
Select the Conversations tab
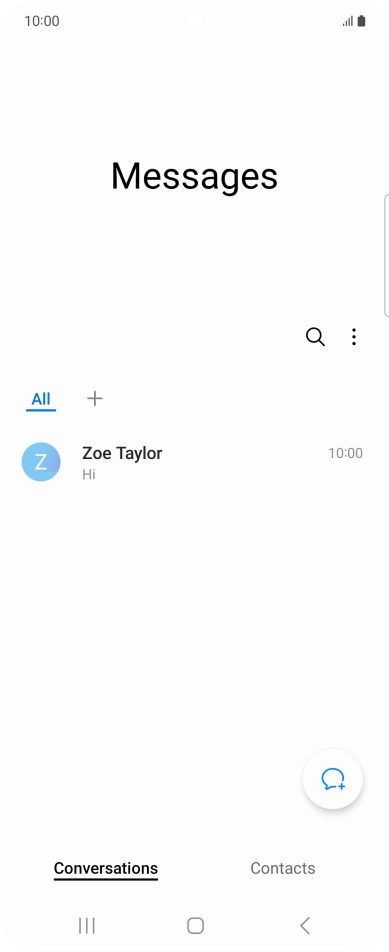[106, 869]
